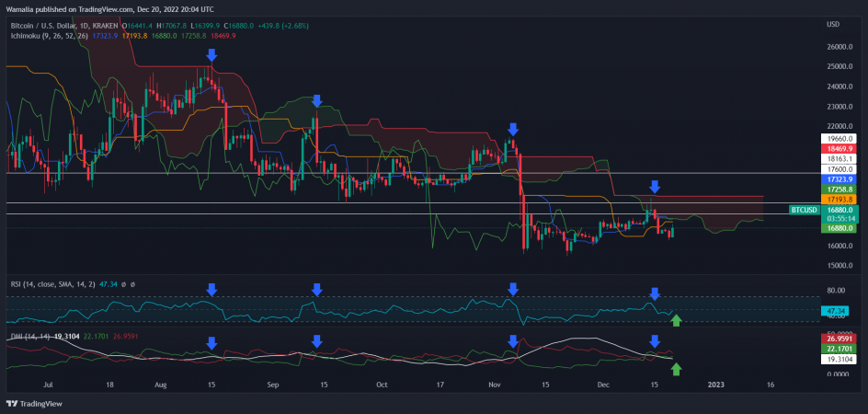Select the 'Ichimoku (9, 26, 52, 26)' indicator legend

tap(48, 36)
